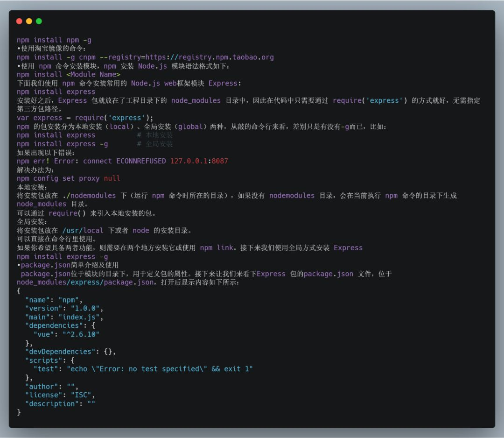The width and height of the screenshot is (504, 438).
Task: Click the green maximize window dot
Action: (x=39, y=21)
